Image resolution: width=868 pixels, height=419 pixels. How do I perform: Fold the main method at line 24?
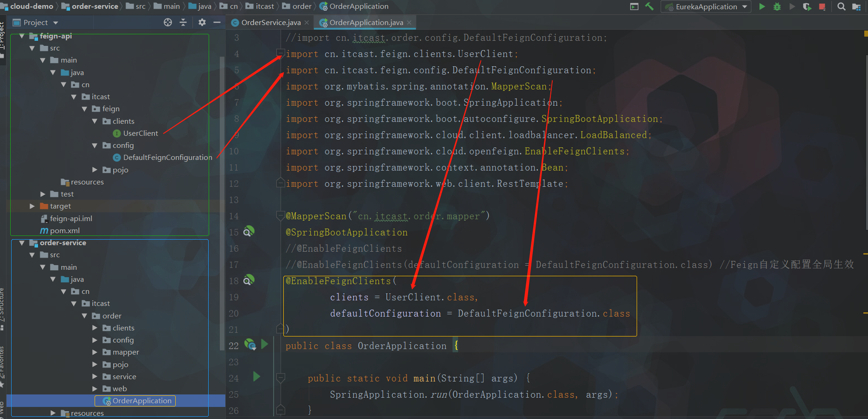[x=281, y=378]
